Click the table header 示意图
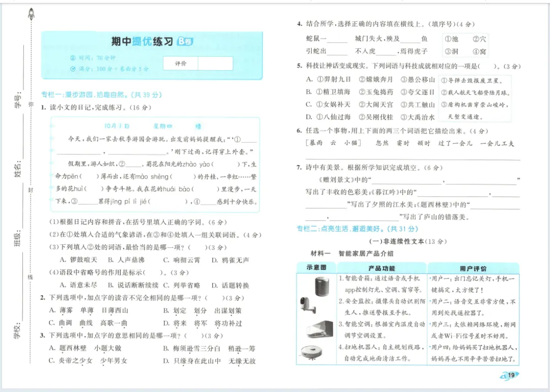The image size is (550, 392). tap(316, 268)
